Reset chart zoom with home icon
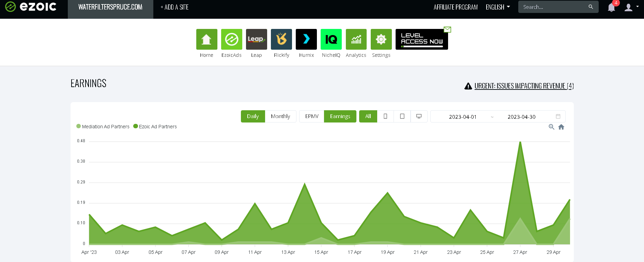 [561, 127]
